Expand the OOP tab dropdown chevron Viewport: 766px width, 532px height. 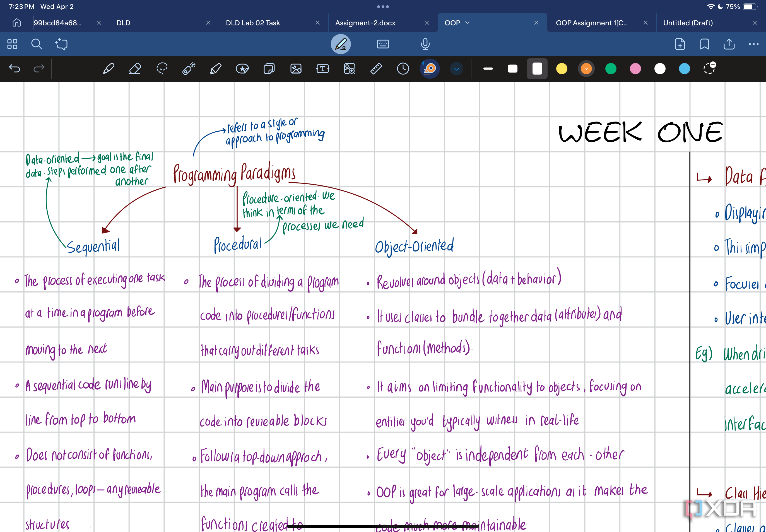467,23
